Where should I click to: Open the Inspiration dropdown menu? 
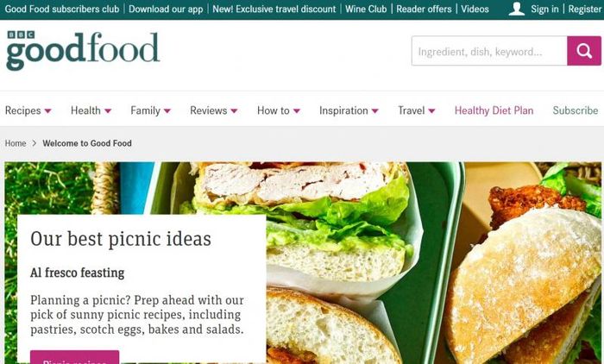click(349, 110)
